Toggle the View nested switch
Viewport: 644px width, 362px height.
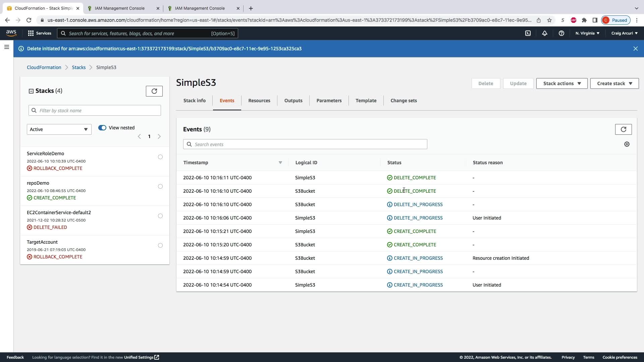tap(102, 128)
